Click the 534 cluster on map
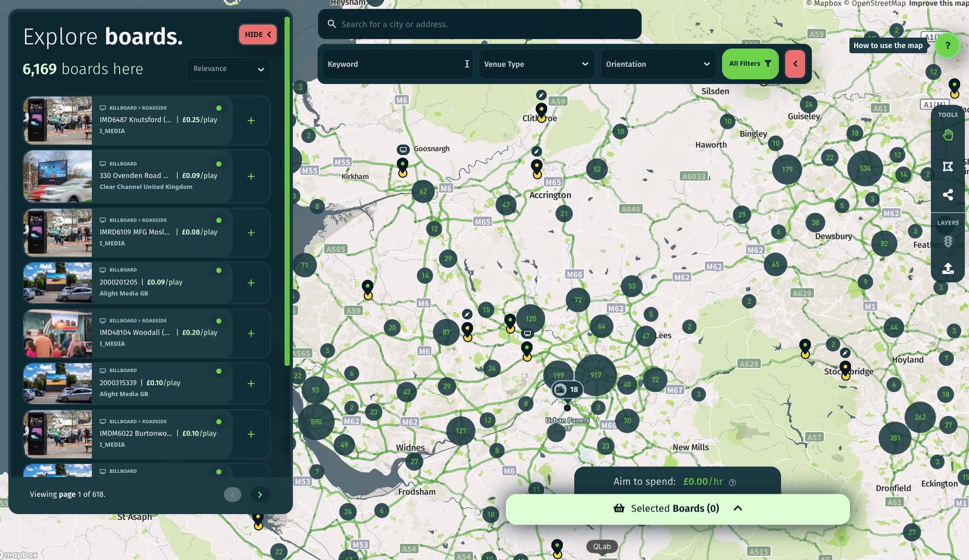Viewport: 969px width, 560px height. [x=865, y=169]
